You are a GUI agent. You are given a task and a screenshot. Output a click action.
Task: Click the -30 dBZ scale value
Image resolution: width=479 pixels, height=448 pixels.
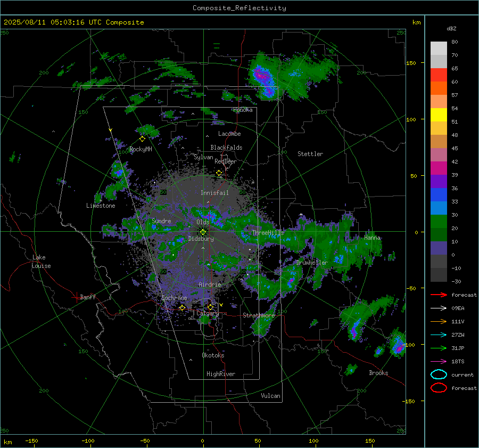[x=457, y=282]
